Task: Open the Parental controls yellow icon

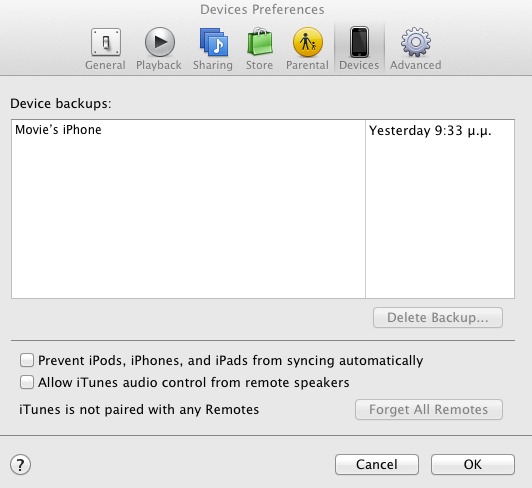Action: [308, 42]
